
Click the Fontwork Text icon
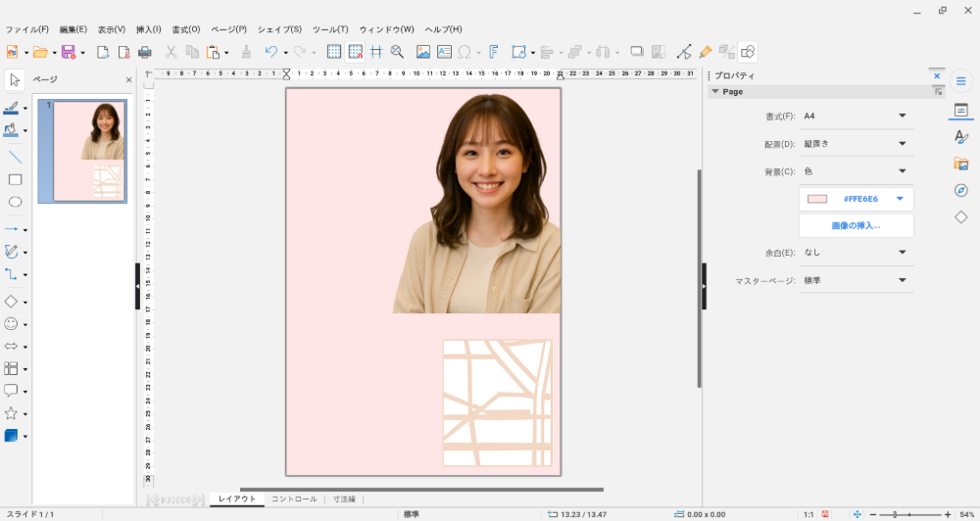494,52
